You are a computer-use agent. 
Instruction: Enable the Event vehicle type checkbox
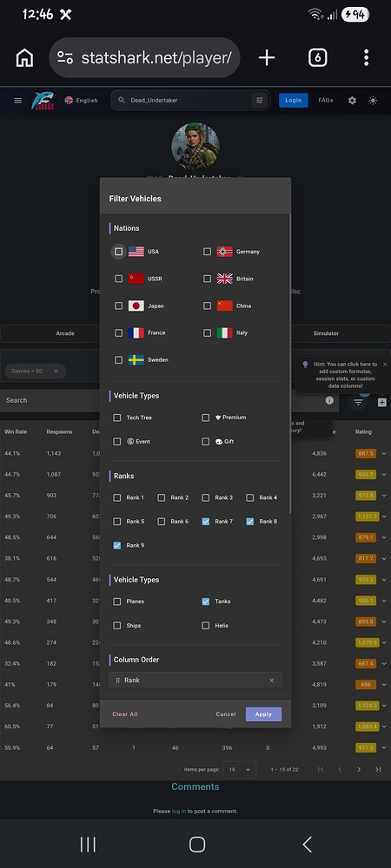click(x=116, y=442)
